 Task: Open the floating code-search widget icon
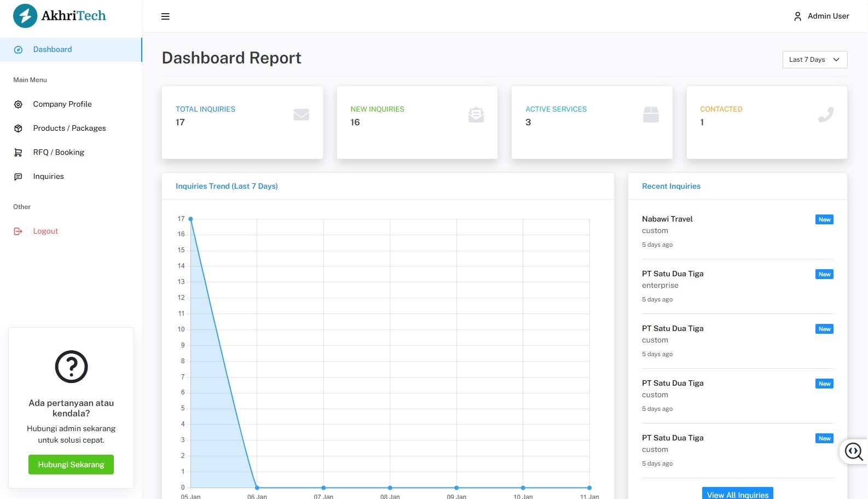click(854, 451)
